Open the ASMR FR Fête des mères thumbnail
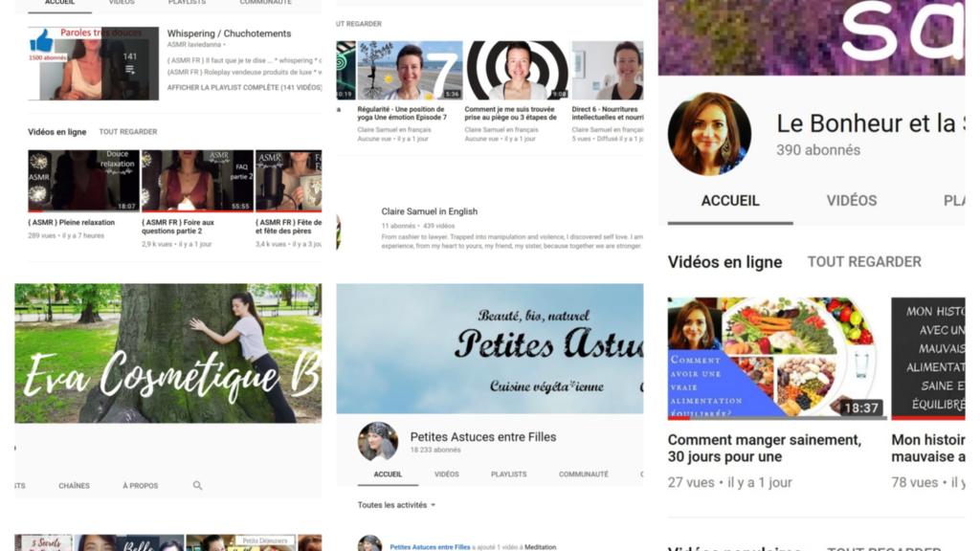The height and width of the screenshot is (551, 980). coord(288,181)
